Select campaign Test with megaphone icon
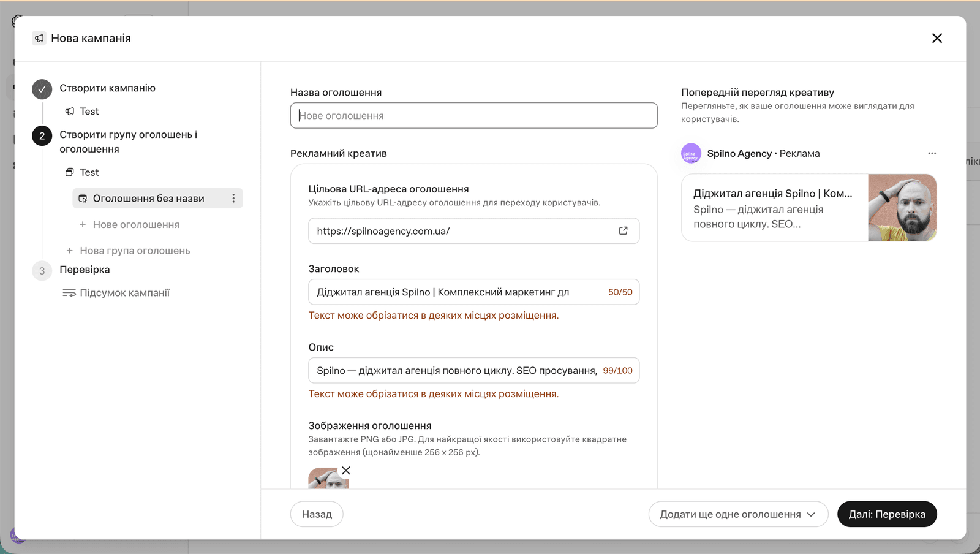This screenshot has height=554, width=980. [82, 112]
